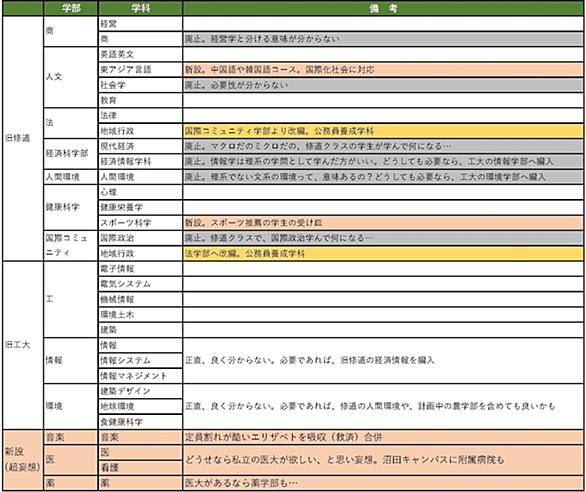The width and height of the screenshot is (586, 492).
Task: Select the 学部 column header
Action: (71, 8)
